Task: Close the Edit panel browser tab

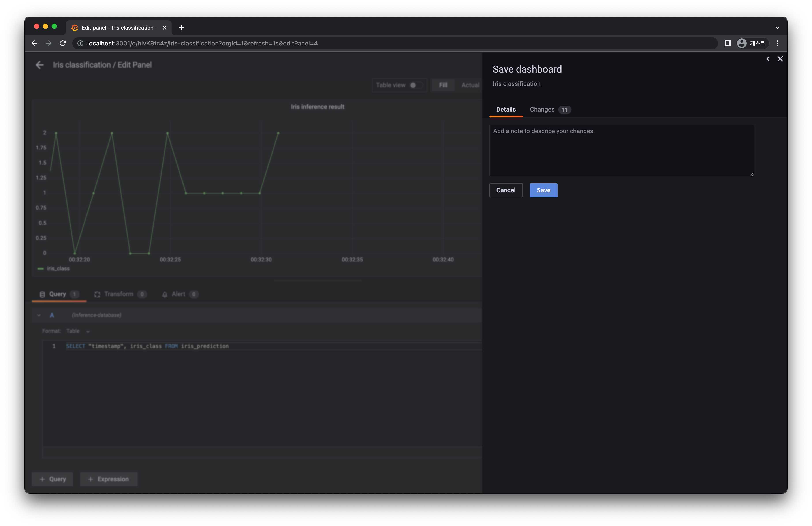Action: (164, 28)
